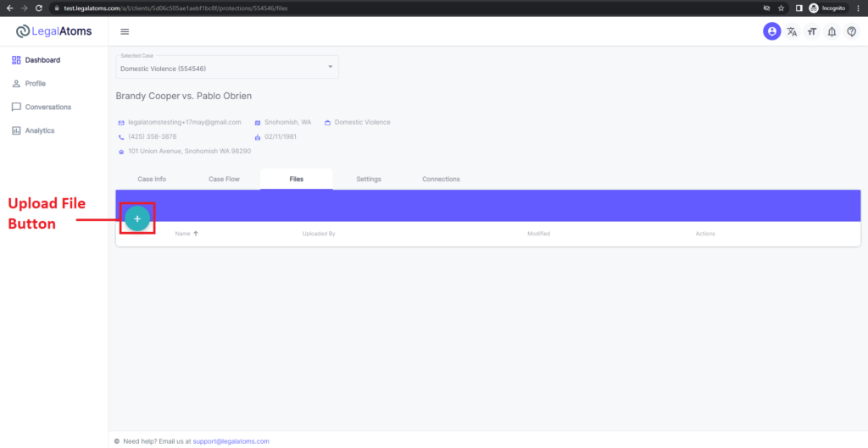Click the help question mark icon

coord(852,32)
